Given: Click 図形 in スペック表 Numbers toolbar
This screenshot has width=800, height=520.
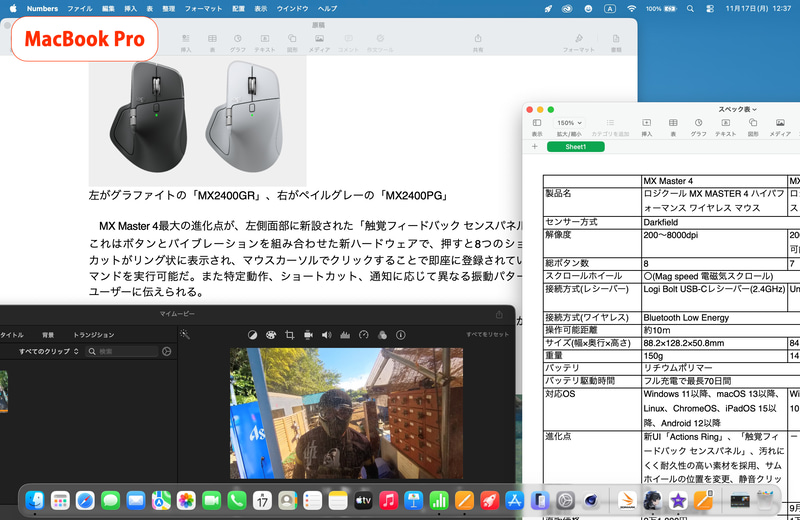Looking at the screenshot, I should point(753,127).
